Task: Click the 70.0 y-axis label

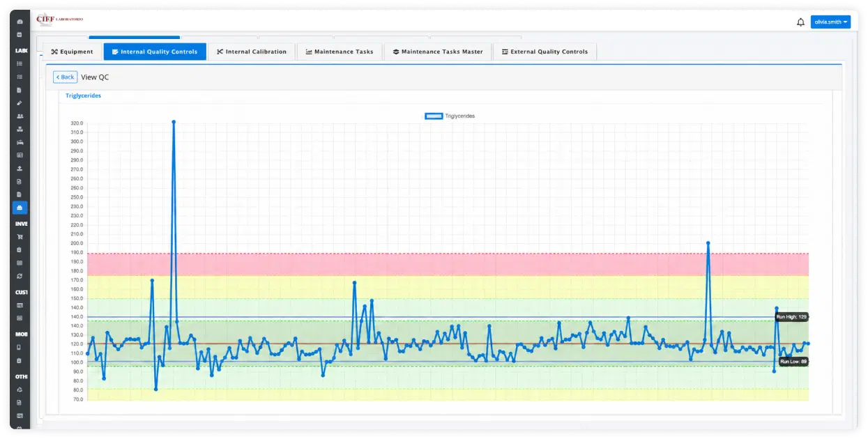Action: click(78, 399)
